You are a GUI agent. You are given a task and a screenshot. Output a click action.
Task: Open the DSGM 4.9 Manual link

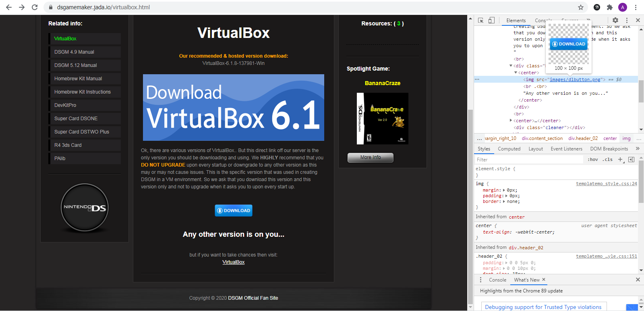74,52
